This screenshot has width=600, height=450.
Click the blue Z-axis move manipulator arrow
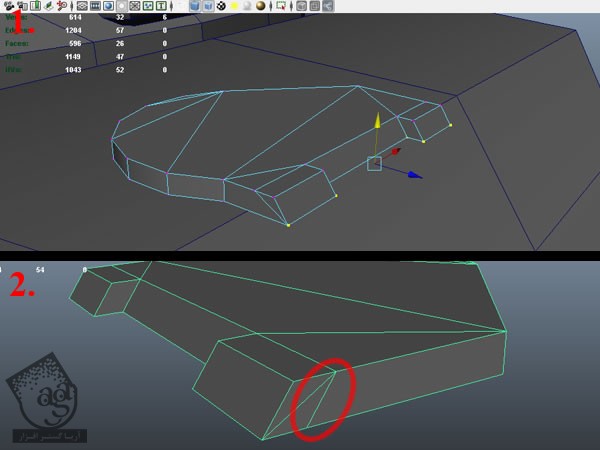pos(414,175)
